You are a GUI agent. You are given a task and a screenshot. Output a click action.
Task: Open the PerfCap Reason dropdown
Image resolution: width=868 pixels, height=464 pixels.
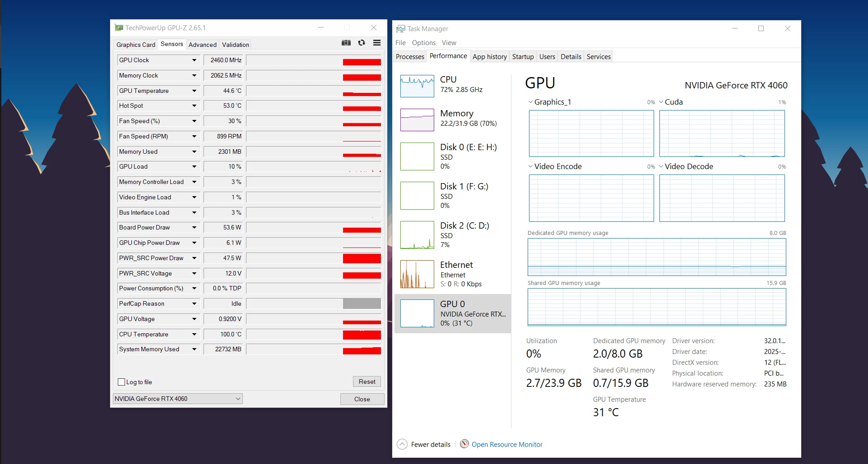194,303
